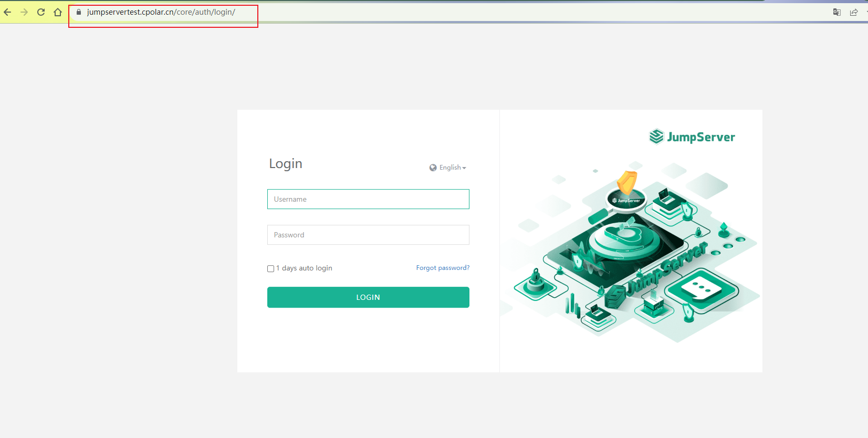Image resolution: width=868 pixels, height=438 pixels.
Task: Select the URL in the address bar
Action: (x=161, y=12)
